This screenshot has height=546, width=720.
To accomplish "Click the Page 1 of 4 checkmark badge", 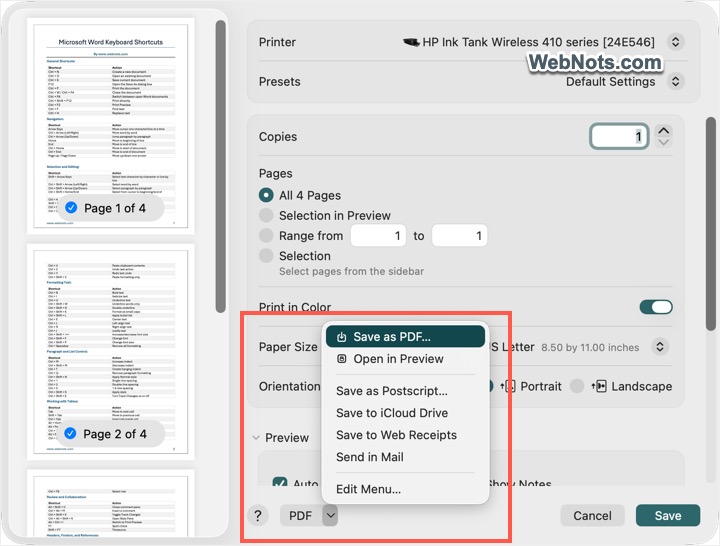I will pos(71,208).
